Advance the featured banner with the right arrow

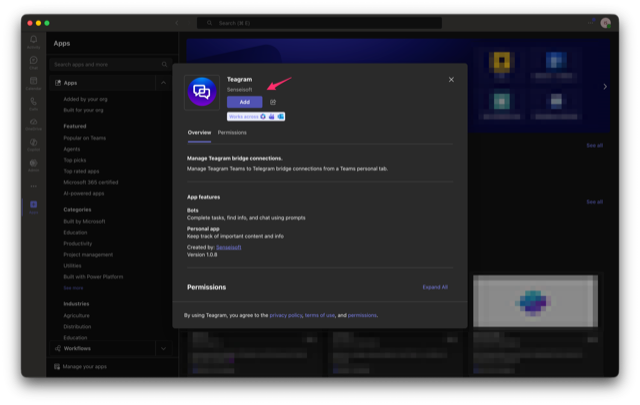[x=605, y=87]
